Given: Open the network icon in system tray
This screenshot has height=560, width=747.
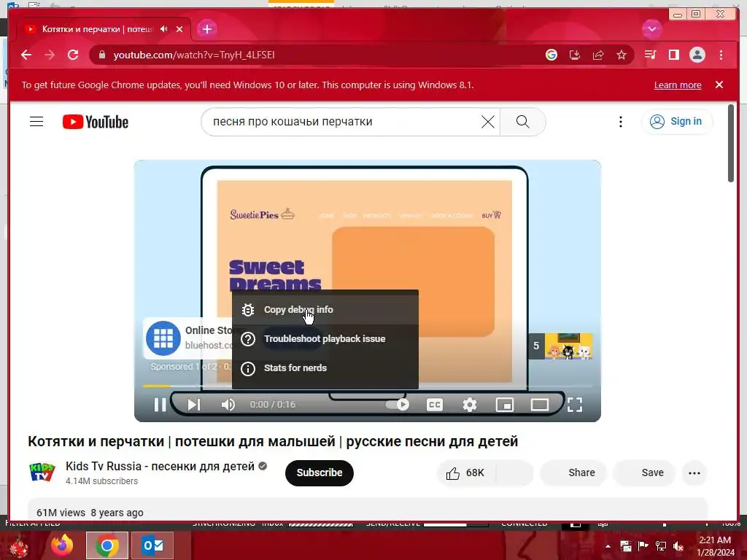Looking at the screenshot, I should (661, 546).
